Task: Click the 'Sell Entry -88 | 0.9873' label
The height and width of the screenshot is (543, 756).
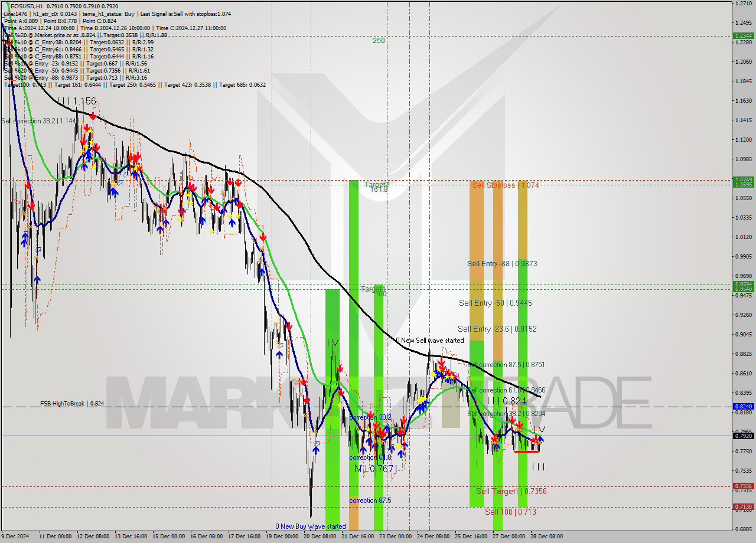Action: click(502, 263)
